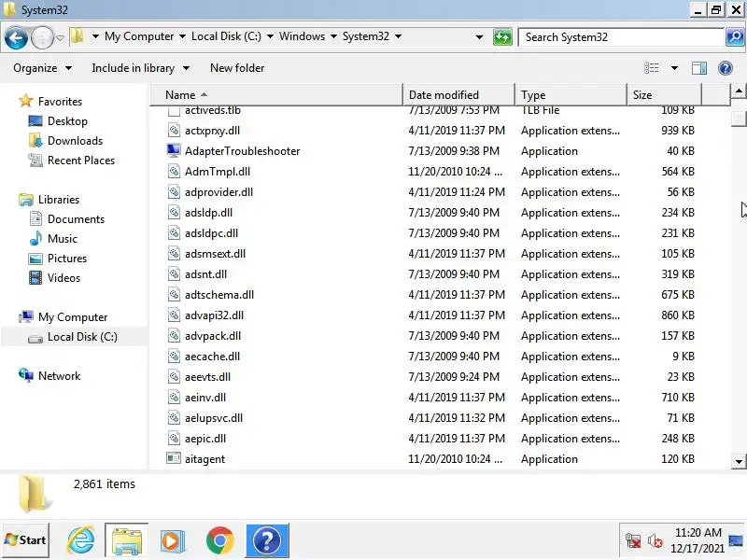747x560 pixels.
Task: Select the adsmsext.dll file icon
Action: point(174,253)
